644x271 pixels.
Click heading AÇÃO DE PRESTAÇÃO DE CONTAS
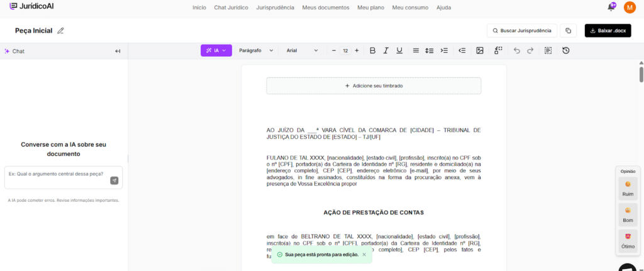pyautogui.click(x=374, y=213)
